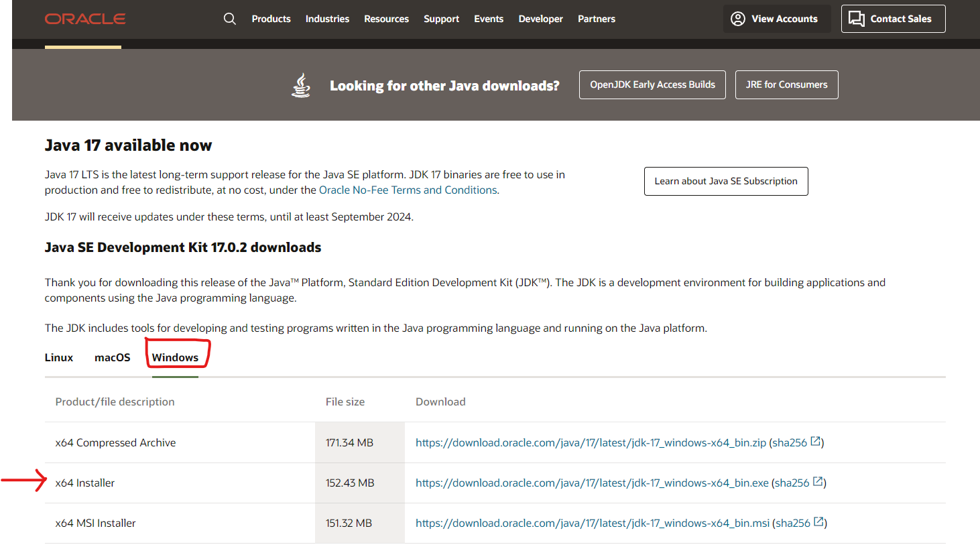Click 'Java SE Development Kit 17.0.2 downloads' heading
The height and width of the screenshot is (557, 980).
(x=183, y=247)
